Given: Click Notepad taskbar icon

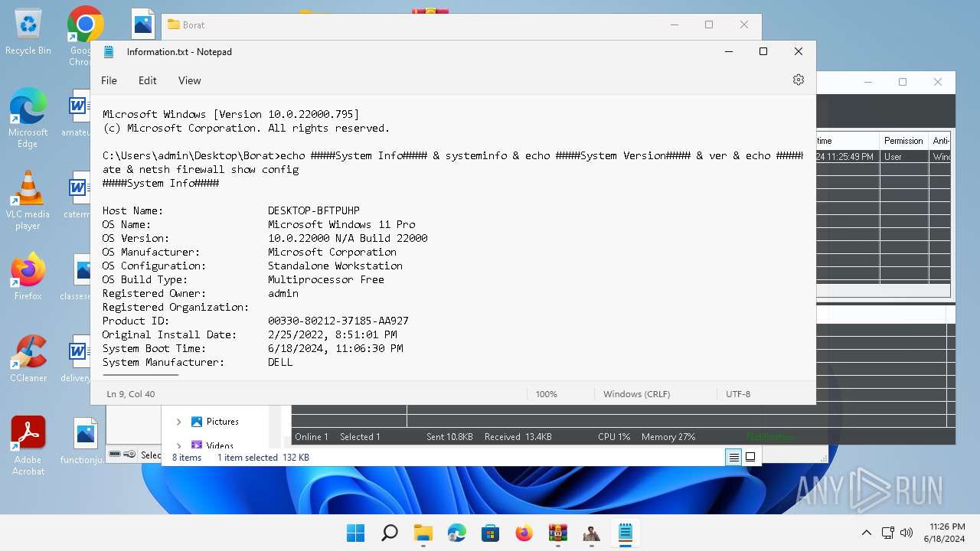Looking at the screenshot, I should (x=625, y=533).
